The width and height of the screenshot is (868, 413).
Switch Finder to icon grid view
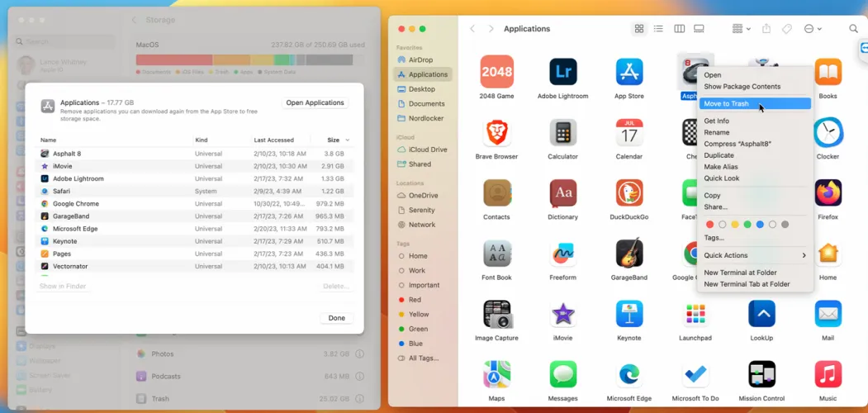point(638,29)
